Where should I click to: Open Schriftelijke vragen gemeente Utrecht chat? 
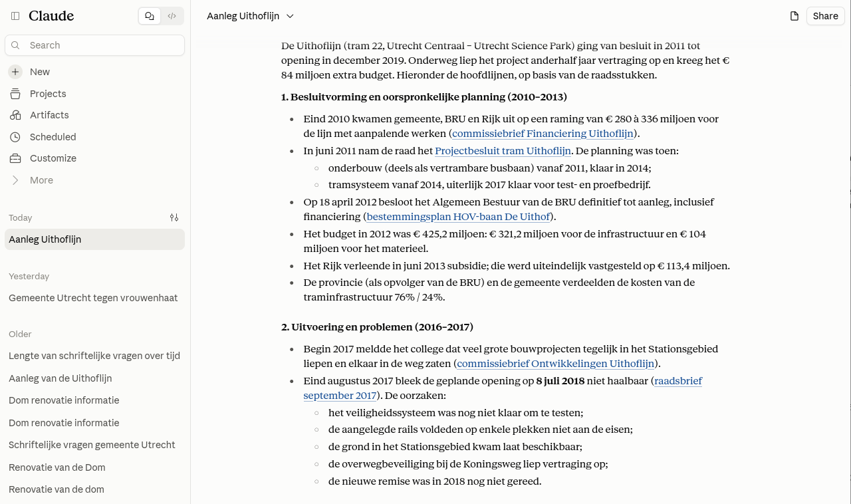pos(94,445)
